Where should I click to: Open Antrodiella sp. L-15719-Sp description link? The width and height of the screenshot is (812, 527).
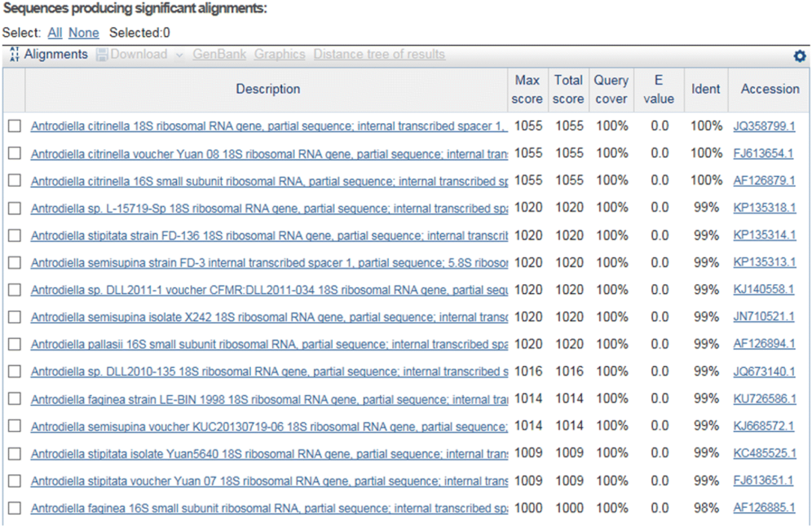[x=269, y=208]
